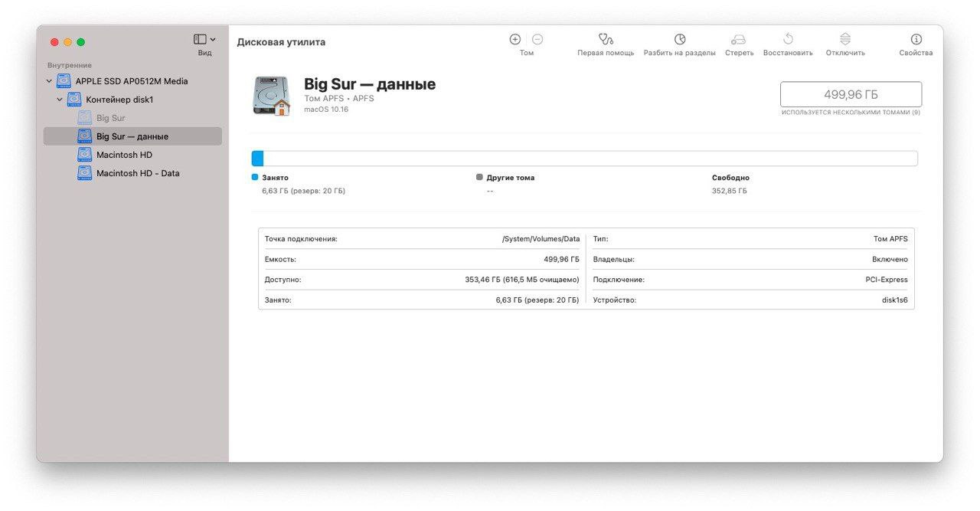Click the 499,96 ГБ capacity box
980x511 pixels.
pos(851,94)
